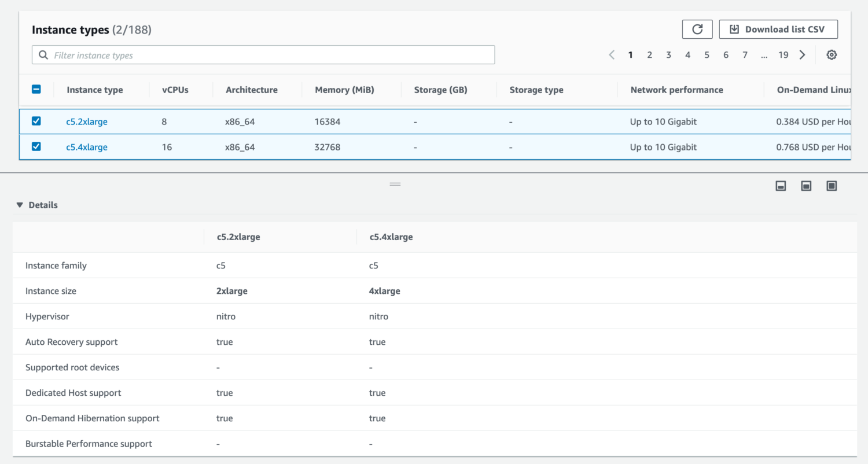Jump to page 3 of results
The image size is (868, 464).
[668, 55]
